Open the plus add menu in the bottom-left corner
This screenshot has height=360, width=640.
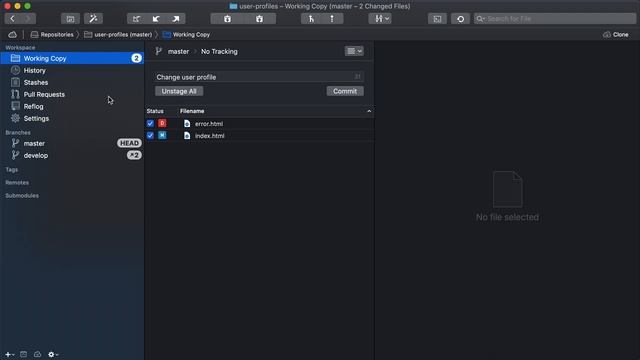coord(9,354)
